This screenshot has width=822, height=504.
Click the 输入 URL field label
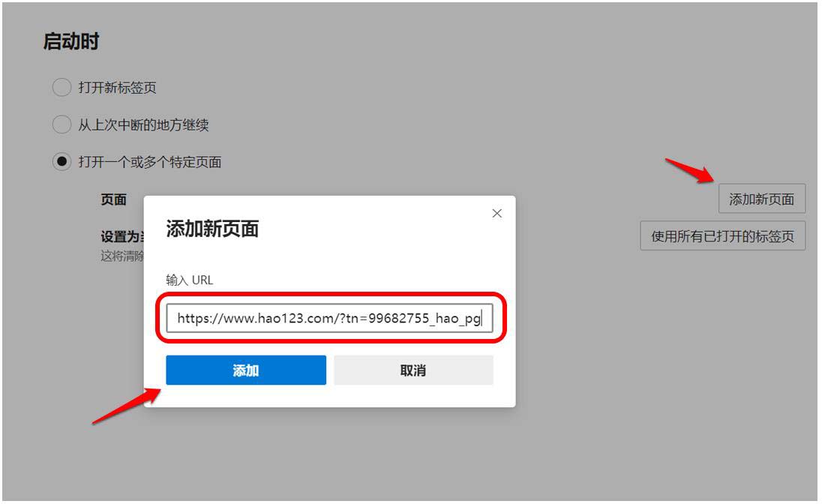[x=190, y=280]
